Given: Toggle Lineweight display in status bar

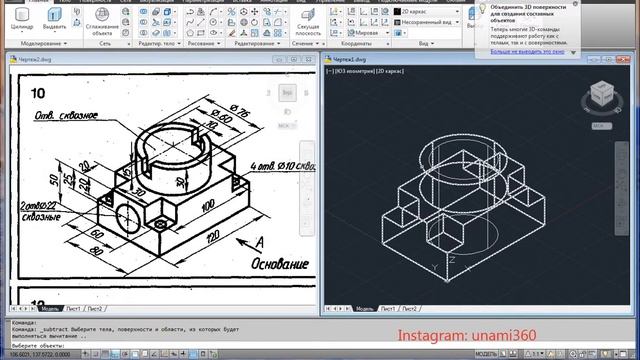Looking at the screenshot, I should tap(183, 354).
